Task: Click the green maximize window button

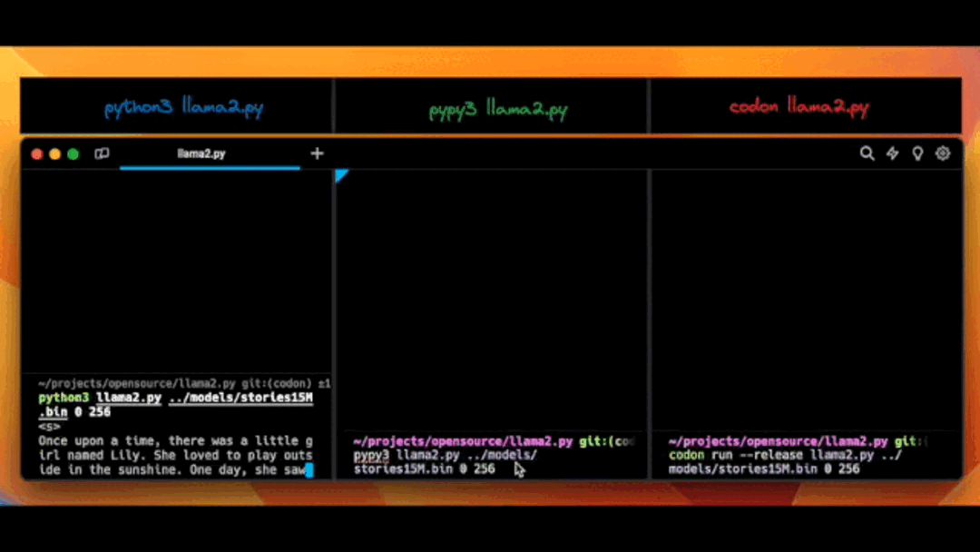Action: point(73,153)
